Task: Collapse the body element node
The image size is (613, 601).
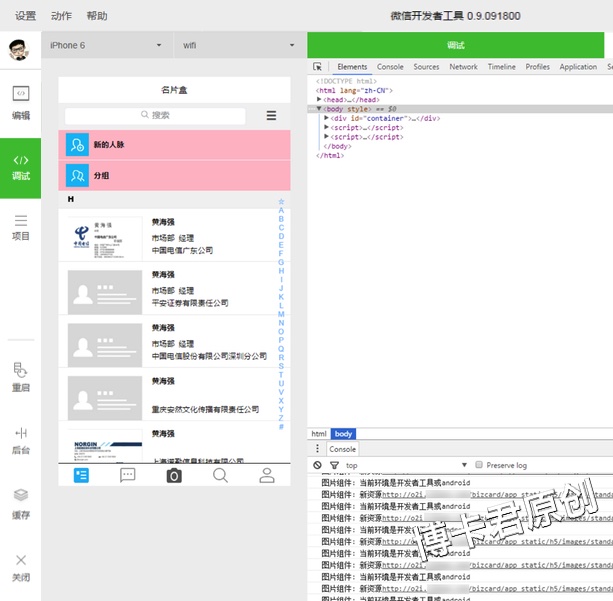Action: tap(319, 109)
